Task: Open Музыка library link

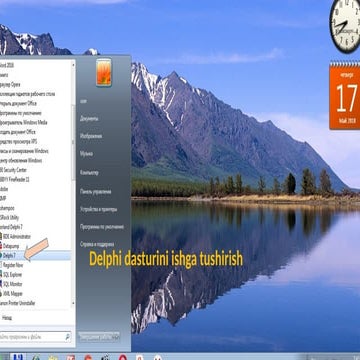Action: pyautogui.click(x=86, y=154)
